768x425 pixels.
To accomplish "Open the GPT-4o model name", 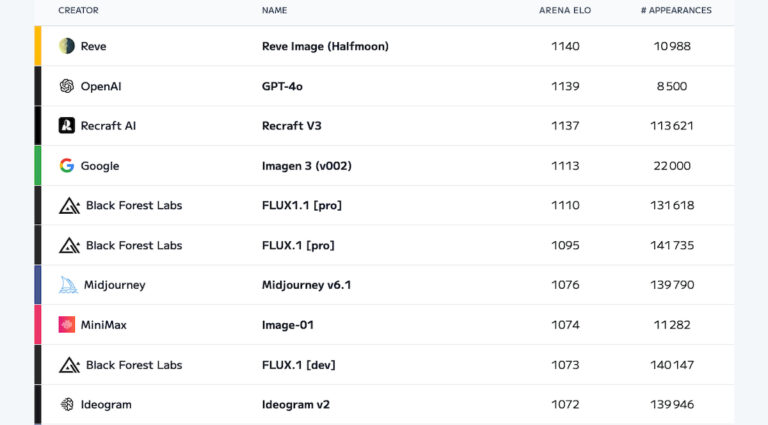I will coord(282,86).
